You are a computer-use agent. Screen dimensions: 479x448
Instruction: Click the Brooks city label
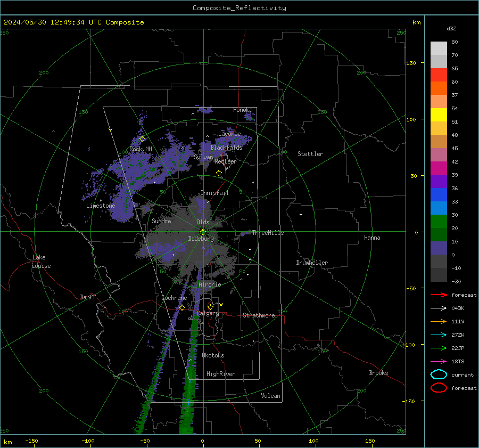[x=378, y=373]
